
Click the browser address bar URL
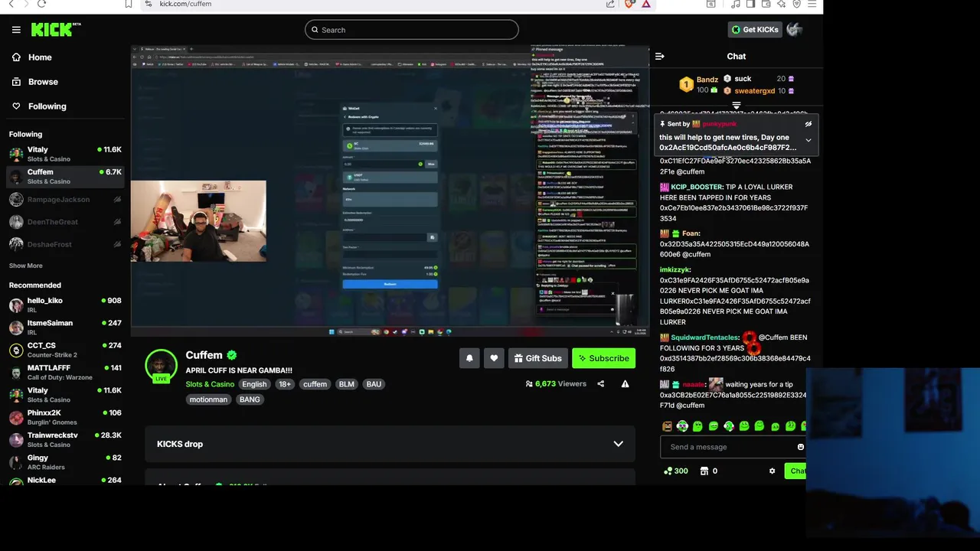tap(185, 4)
